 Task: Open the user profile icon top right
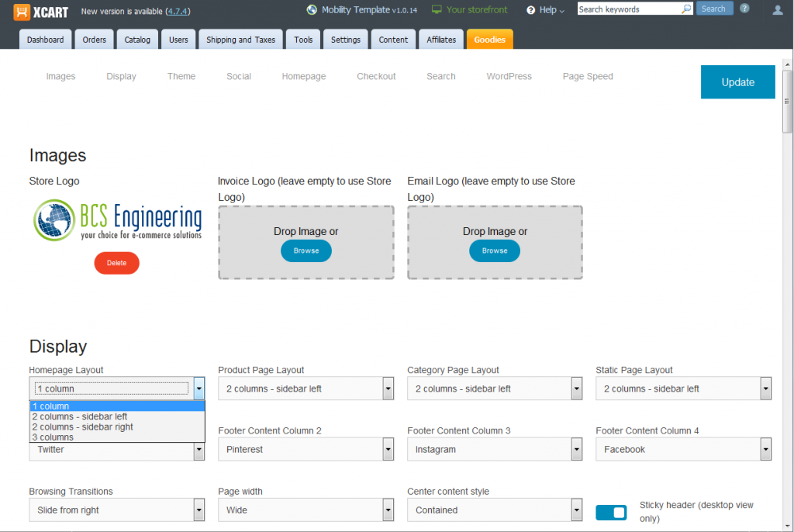(x=777, y=11)
